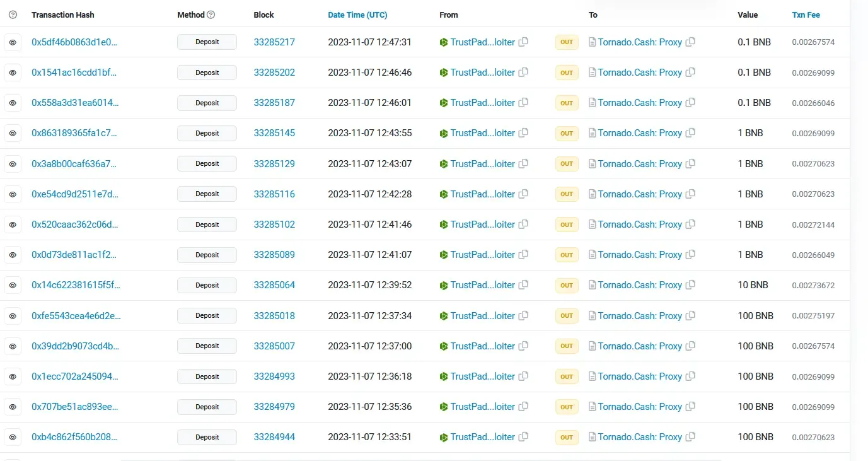The image size is (868, 461).
Task: Click the copy icon next to TrustPad on row six
Action: click(x=523, y=194)
